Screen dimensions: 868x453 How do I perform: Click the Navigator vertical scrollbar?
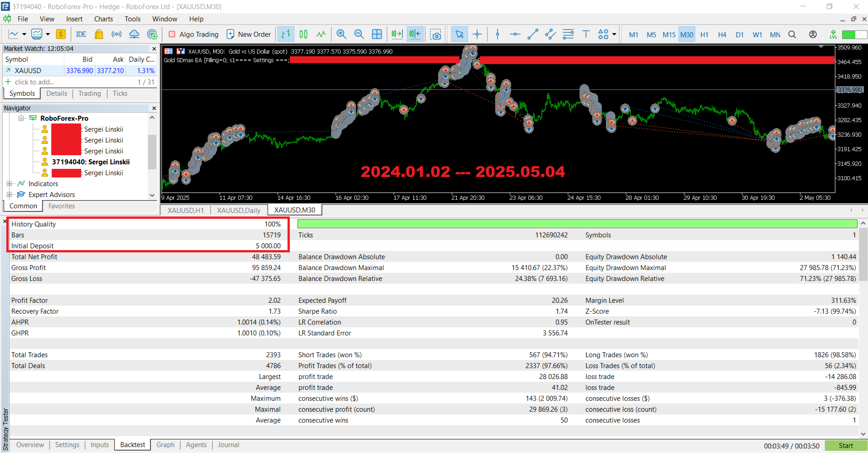(x=152, y=152)
